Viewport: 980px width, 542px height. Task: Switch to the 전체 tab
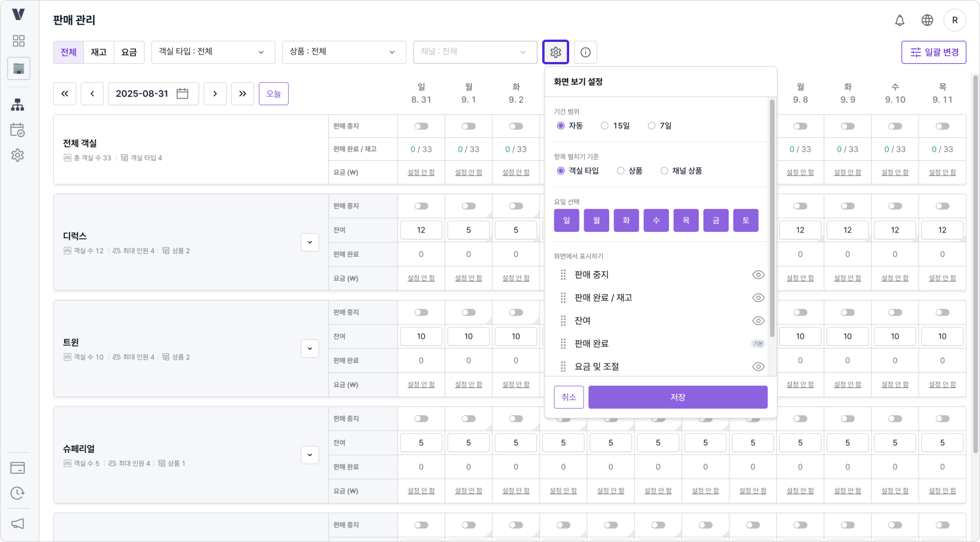coord(69,52)
